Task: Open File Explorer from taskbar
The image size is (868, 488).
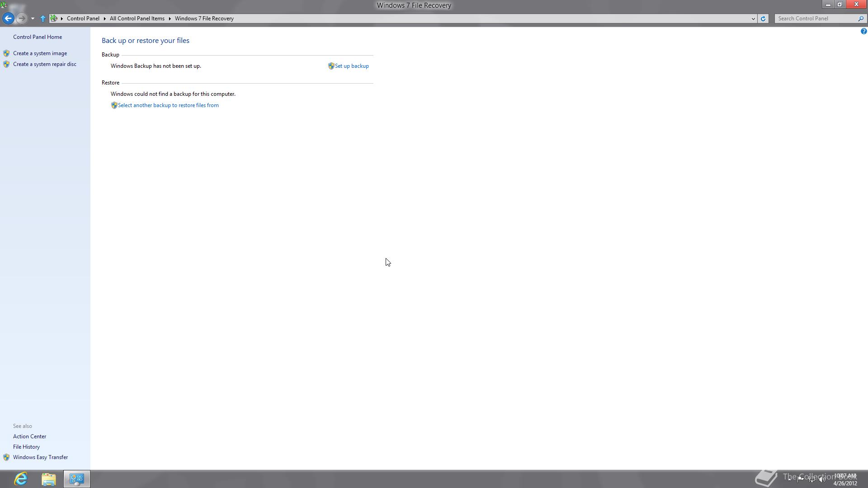Action: tap(49, 479)
